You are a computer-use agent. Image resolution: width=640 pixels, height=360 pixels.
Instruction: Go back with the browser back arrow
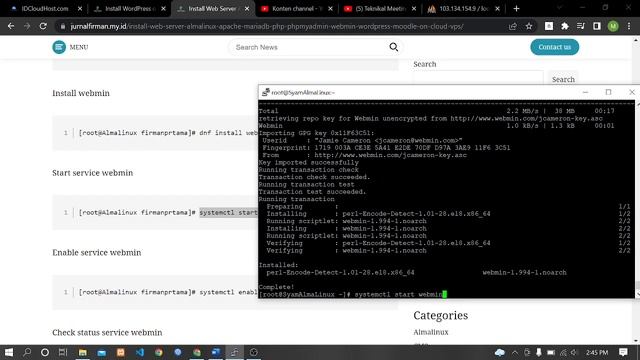pos(11,26)
